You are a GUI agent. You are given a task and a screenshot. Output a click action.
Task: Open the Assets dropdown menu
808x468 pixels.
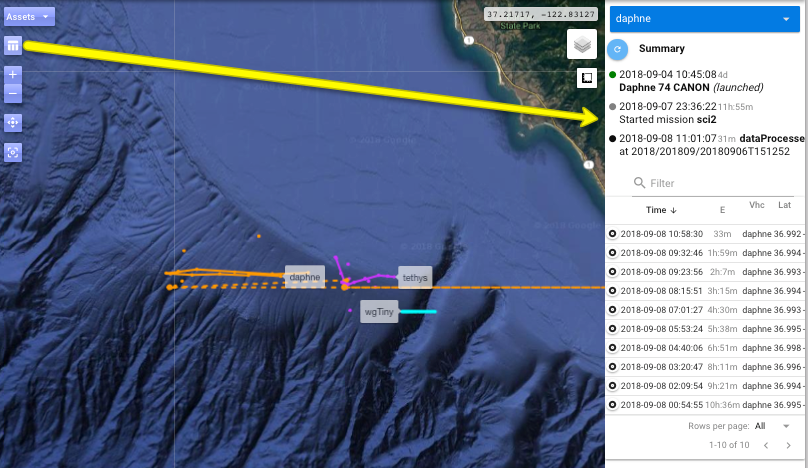point(28,17)
